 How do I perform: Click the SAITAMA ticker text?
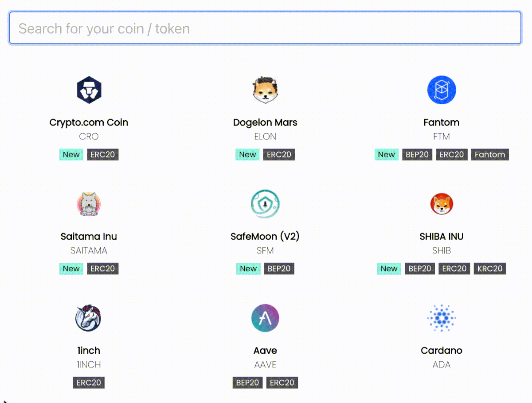click(x=89, y=251)
